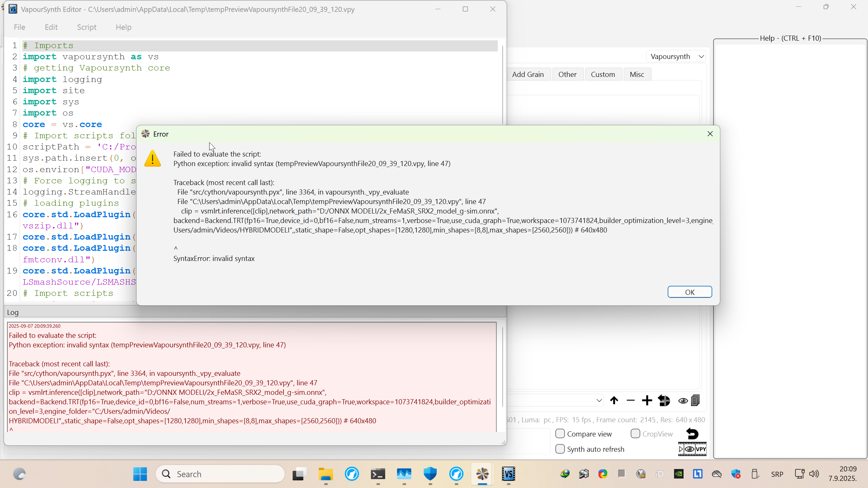Screen dimensions: 868x488
Task: Click code line 1 '# Imports'
Action: (x=260, y=45)
